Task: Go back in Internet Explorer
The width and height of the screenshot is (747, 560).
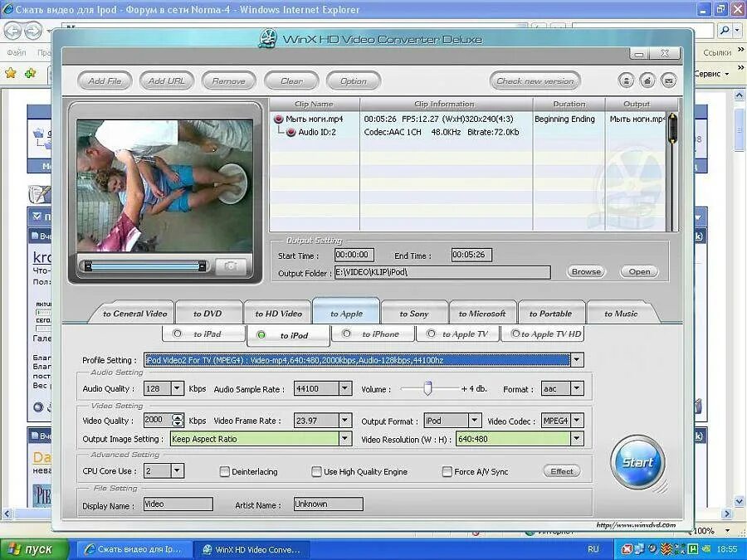Action: point(12,32)
